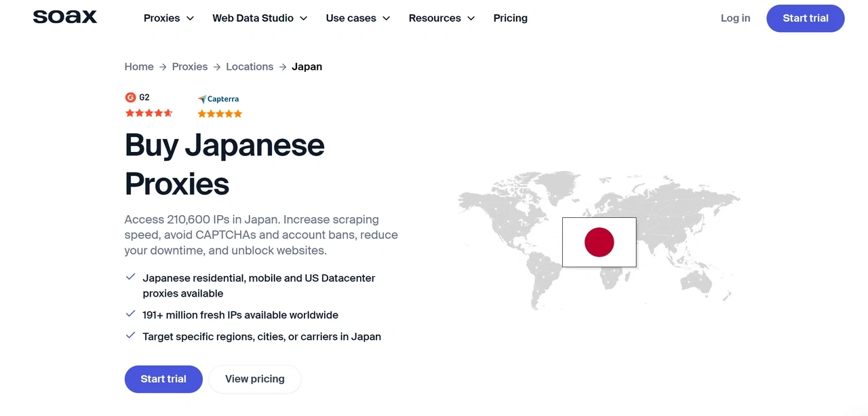Click the checkmark beside '191+ million fresh IPs'
The height and width of the screenshot is (416, 868).
coord(130,314)
